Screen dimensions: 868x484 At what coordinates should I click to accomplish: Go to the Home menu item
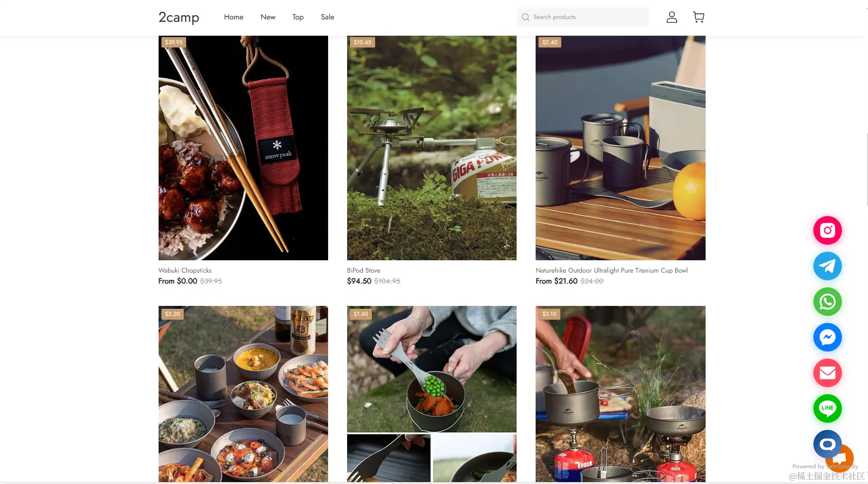pos(234,17)
